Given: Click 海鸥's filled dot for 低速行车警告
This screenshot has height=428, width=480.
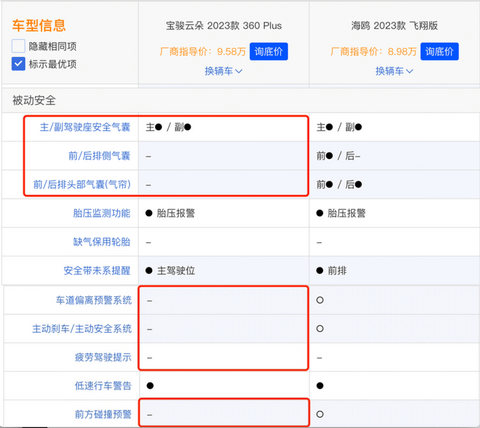Looking at the screenshot, I should (320, 386).
